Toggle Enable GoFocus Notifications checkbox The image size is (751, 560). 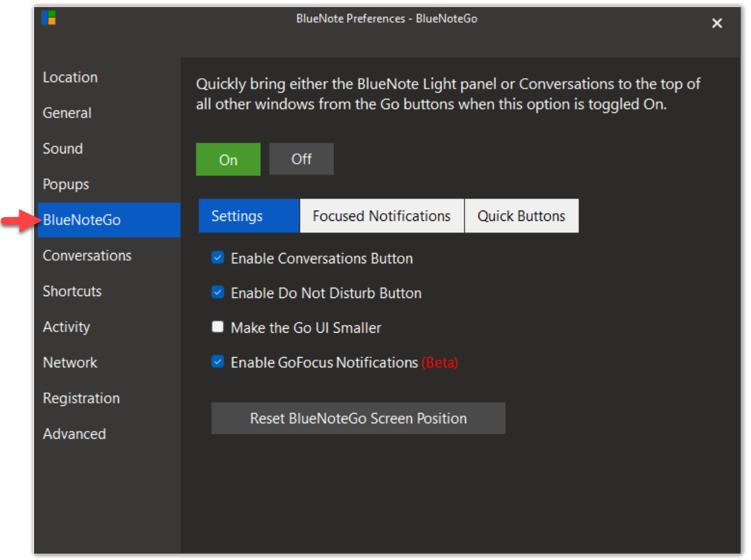[x=217, y=362]
